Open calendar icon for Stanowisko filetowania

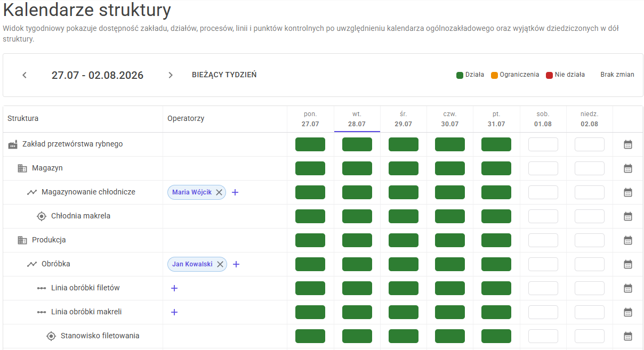coord(628,336)
